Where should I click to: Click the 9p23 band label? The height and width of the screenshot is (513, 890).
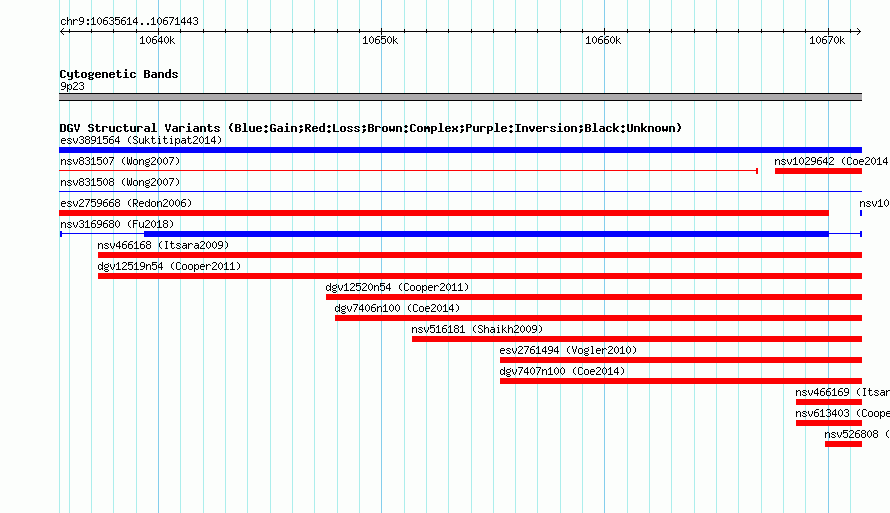click(x=72, y=86)
